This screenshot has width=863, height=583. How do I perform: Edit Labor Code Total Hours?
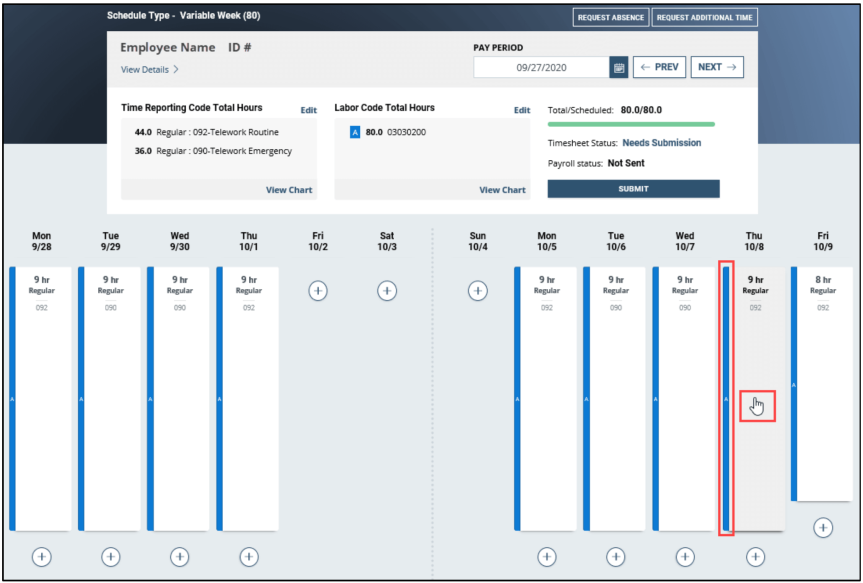(x=521, y=110)
